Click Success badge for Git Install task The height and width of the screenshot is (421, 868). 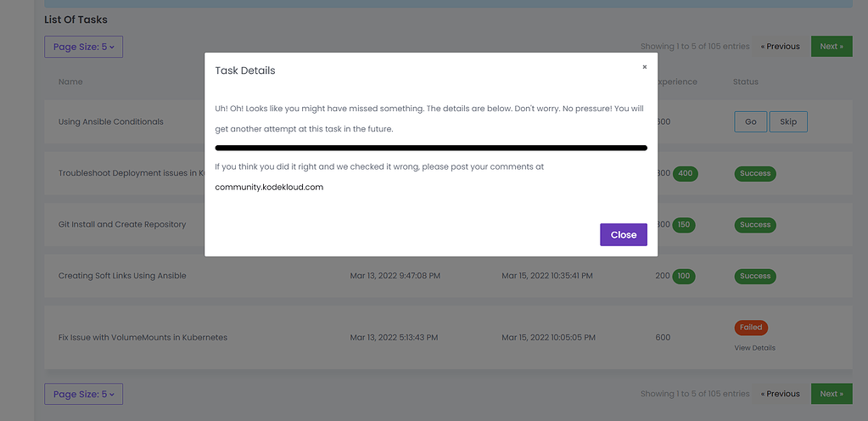pyautogui.click(x=754, y=225)
